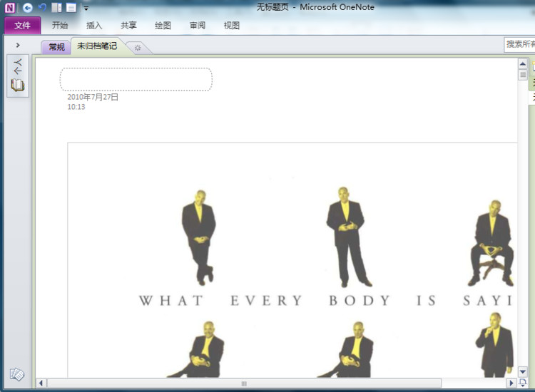Toggle the Full Page View icon

click(x=71, y=8)
